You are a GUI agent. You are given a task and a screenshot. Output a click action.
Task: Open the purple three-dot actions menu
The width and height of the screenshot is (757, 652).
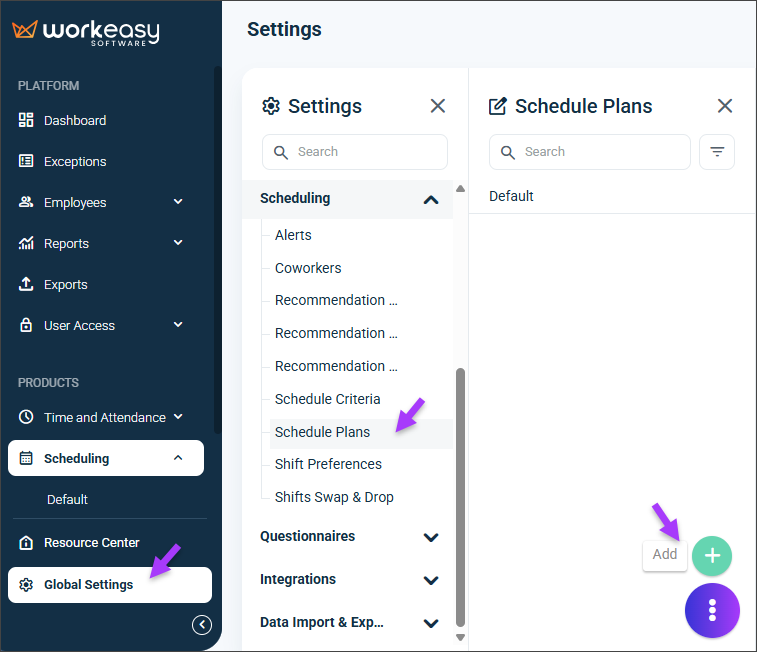712,610
